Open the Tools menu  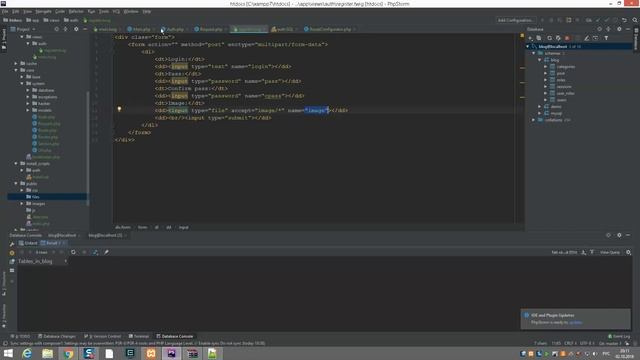tap(104, 11)
